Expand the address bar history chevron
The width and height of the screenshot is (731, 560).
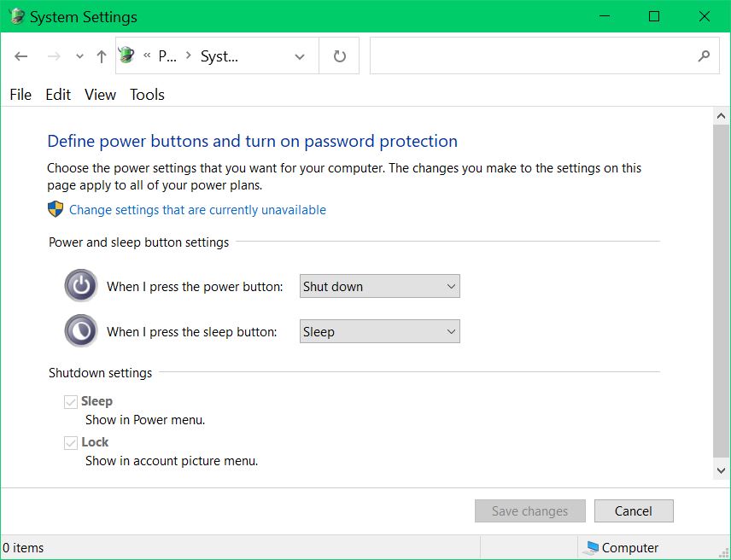point(299,56)
